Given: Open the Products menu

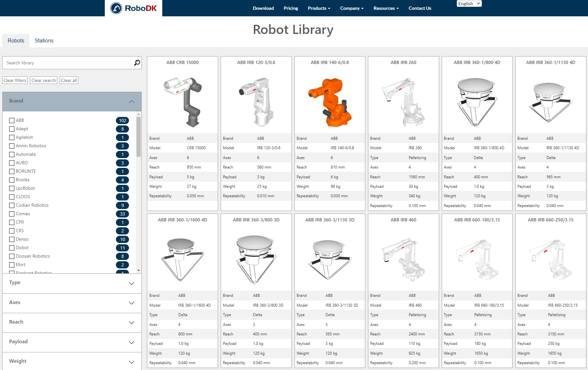Looking at the screenshot, I should coord(319,8).
